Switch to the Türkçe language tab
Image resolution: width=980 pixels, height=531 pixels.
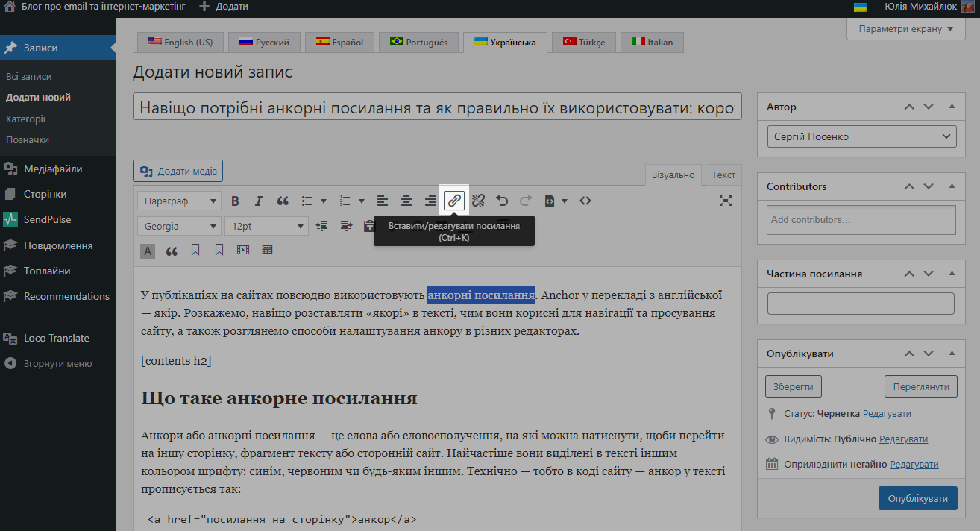pos(583,43)
